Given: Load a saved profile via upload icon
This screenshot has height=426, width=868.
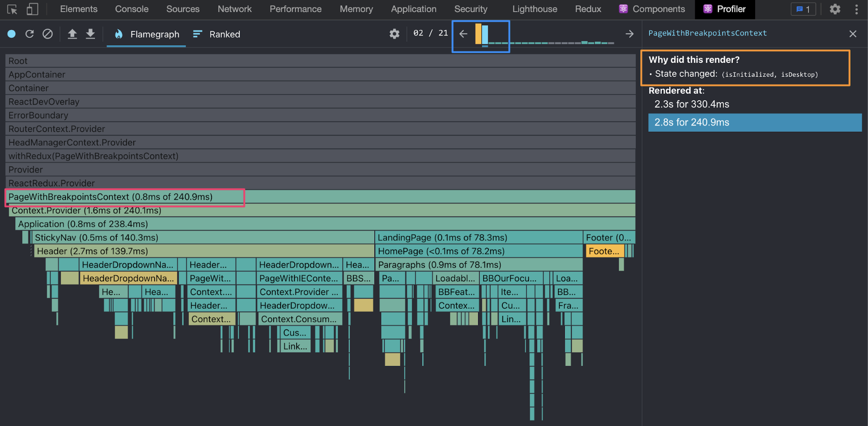Looking at the screenshot, I should click(72, 34).
